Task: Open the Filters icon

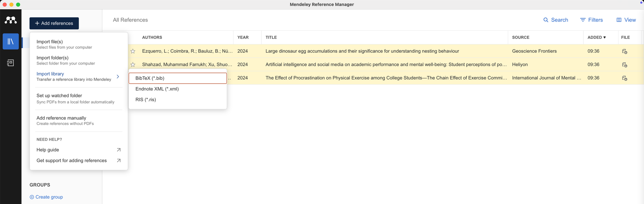Action: click(x=583, y=20)
